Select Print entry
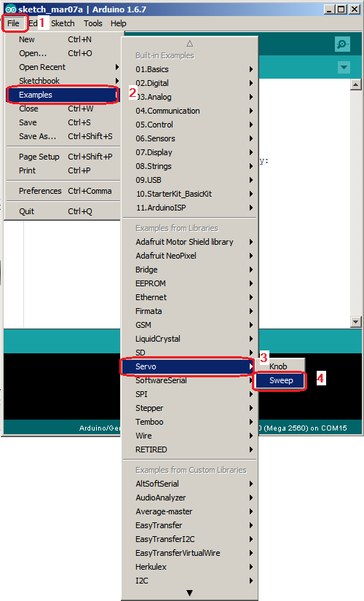Image resolution: width=364 pixels, height=601 pixels. (63, 170)
